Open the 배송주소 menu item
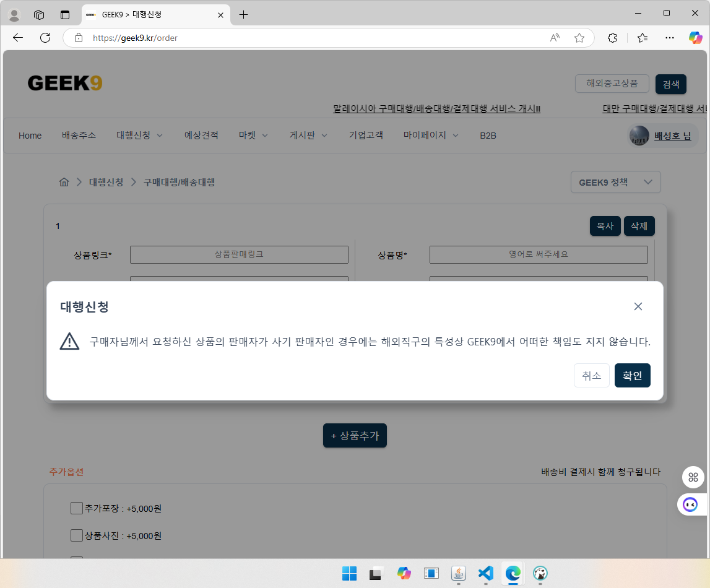Screen dimensions: 710x588 coord(79,136)
